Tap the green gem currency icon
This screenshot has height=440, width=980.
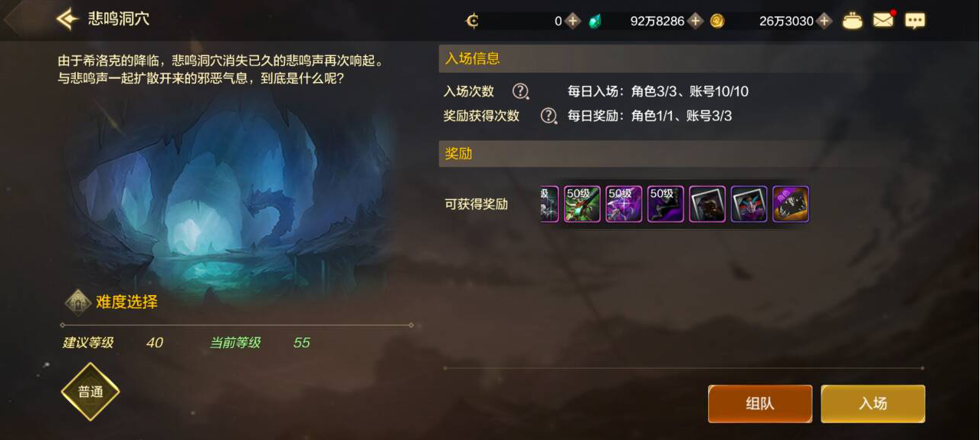[x=595, y=21]
